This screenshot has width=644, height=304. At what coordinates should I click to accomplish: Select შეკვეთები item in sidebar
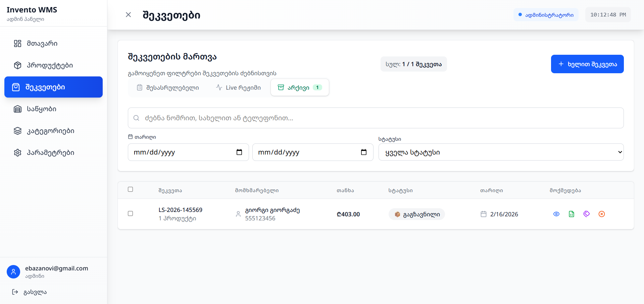click(x=53, y=87)
